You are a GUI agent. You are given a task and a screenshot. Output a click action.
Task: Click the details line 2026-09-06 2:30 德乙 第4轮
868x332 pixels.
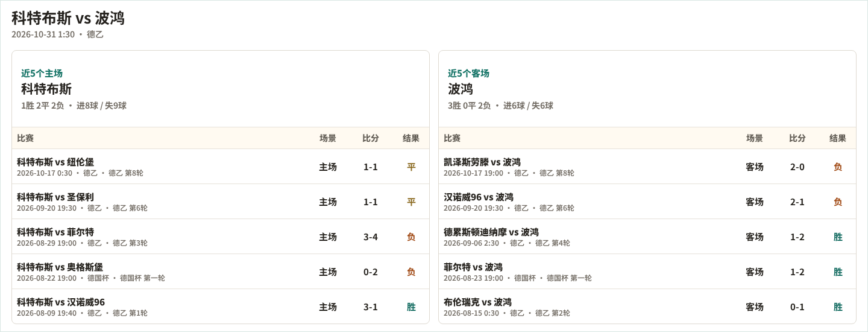pos(507,243)
